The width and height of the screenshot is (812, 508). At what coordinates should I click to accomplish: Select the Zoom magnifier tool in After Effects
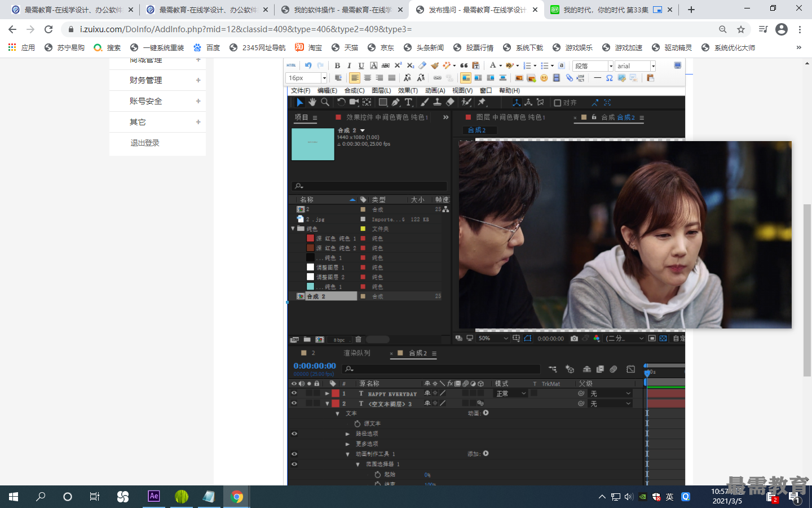click(x=325, y=102)
